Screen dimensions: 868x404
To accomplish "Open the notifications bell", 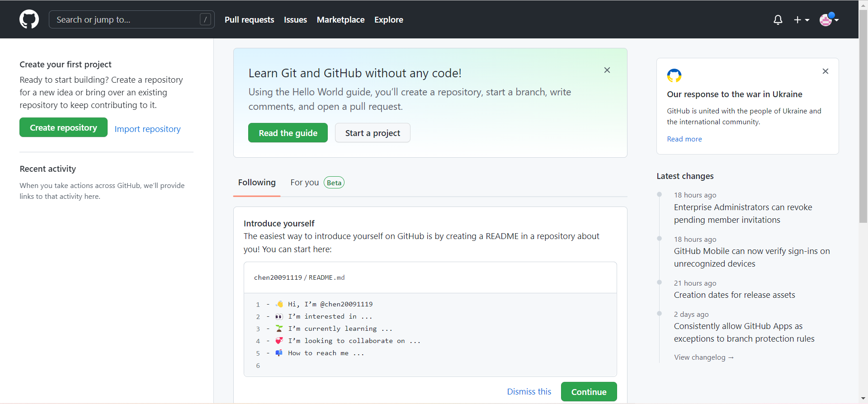I will (x=778, y=20).
